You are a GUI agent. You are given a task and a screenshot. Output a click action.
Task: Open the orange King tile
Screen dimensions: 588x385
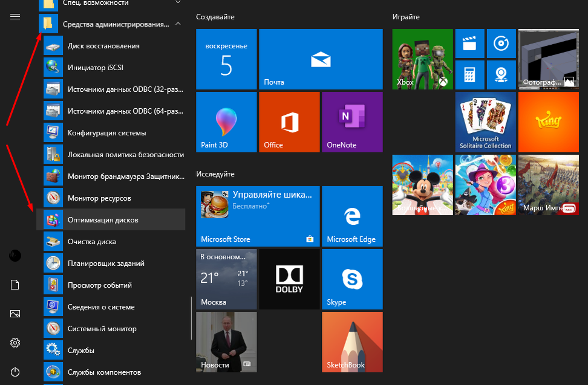549,122
